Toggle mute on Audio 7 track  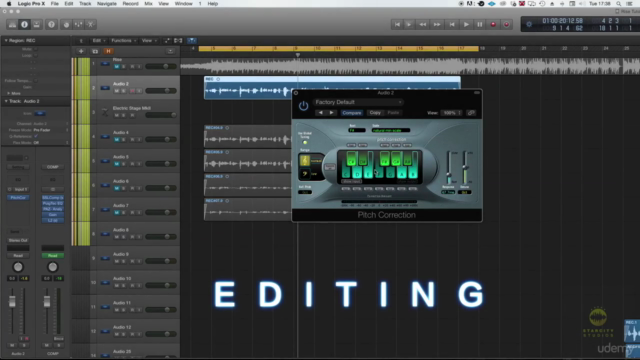click(117, 213)
